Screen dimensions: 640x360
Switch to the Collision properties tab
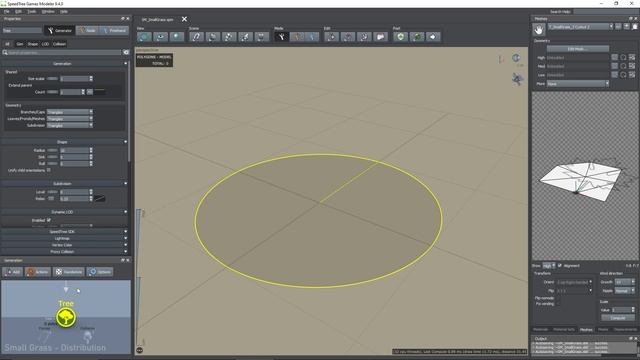[x=59, y=44]
